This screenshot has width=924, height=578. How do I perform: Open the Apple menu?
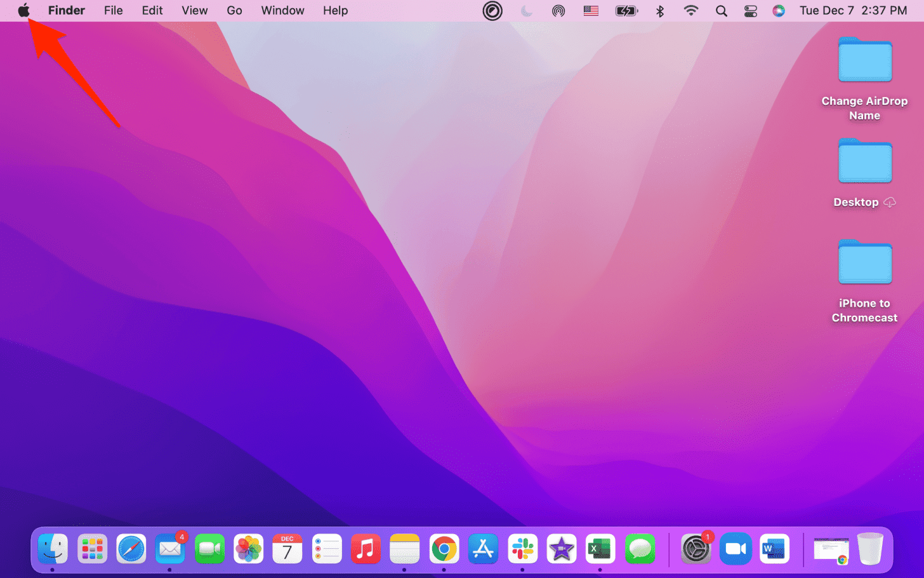tap(23, 10)
